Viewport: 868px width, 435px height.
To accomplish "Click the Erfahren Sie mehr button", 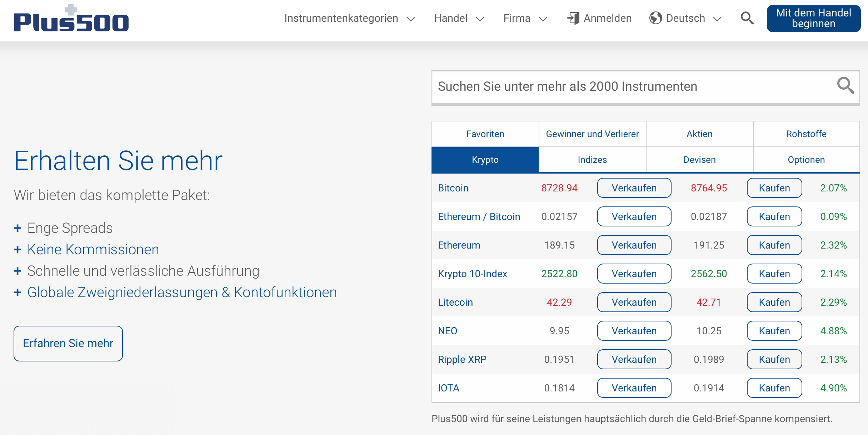I will [x=68, y=343].
